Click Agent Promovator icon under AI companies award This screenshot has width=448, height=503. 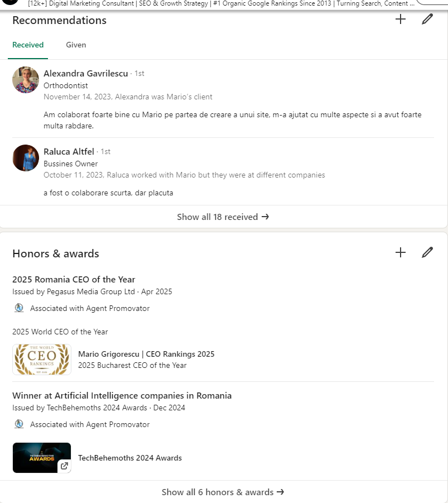(x=18, y=424)
